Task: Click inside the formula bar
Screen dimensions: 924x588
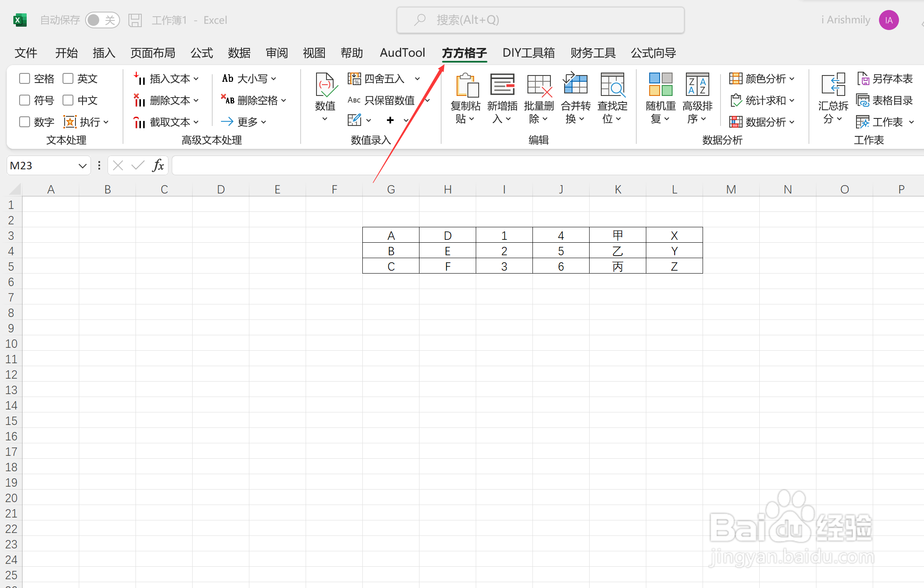Action: click(547, 166)
